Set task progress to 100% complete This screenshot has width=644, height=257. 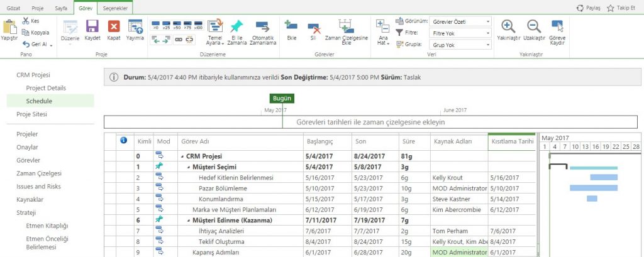198,26
